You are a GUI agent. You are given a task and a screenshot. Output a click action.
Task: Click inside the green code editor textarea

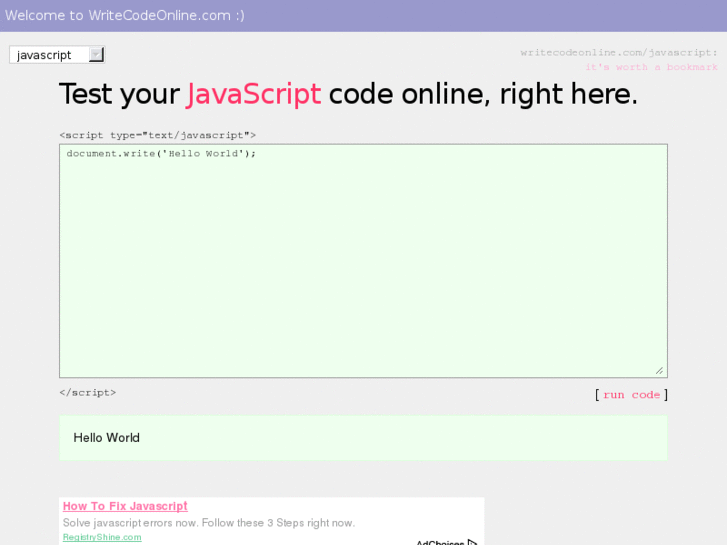364,261
